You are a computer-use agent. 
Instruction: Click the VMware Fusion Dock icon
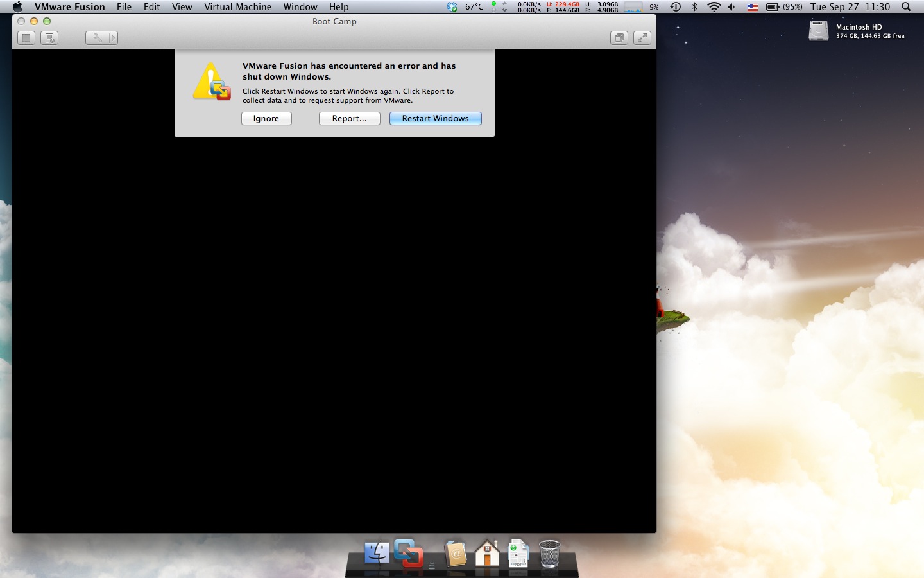[408, 553]
